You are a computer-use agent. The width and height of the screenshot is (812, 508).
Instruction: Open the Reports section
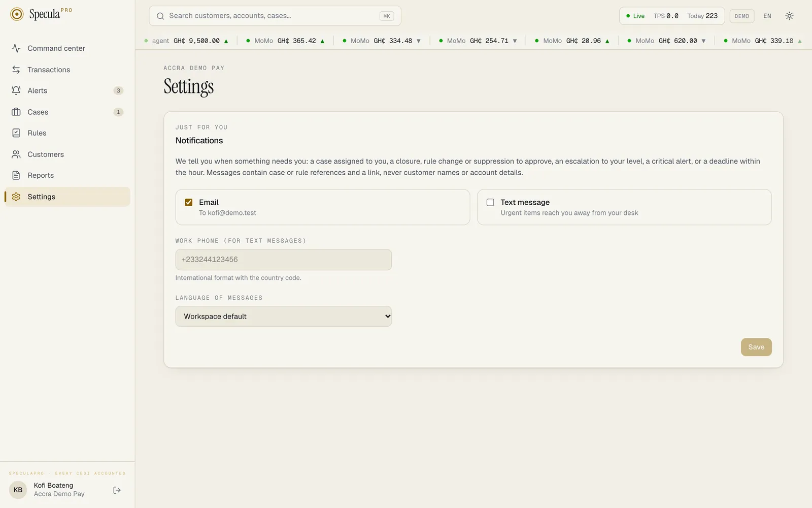(67, 175)
